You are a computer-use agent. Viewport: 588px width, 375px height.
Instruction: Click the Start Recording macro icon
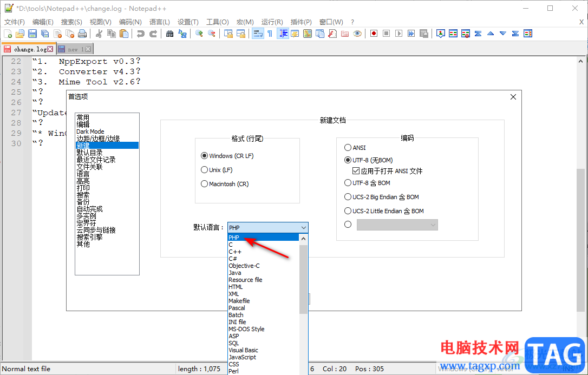point(374,34)
